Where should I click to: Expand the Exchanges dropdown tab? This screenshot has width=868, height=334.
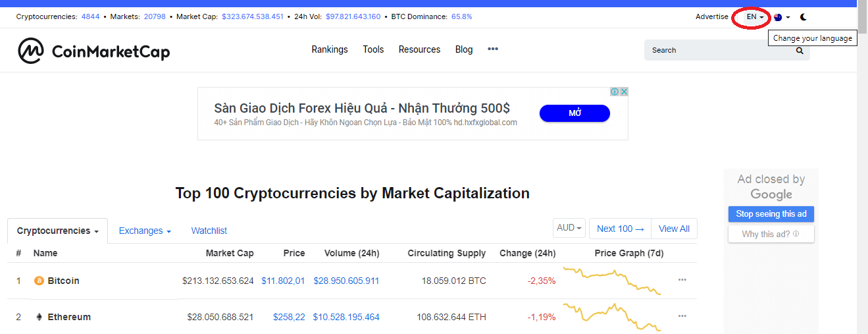[x=145, y=231]
